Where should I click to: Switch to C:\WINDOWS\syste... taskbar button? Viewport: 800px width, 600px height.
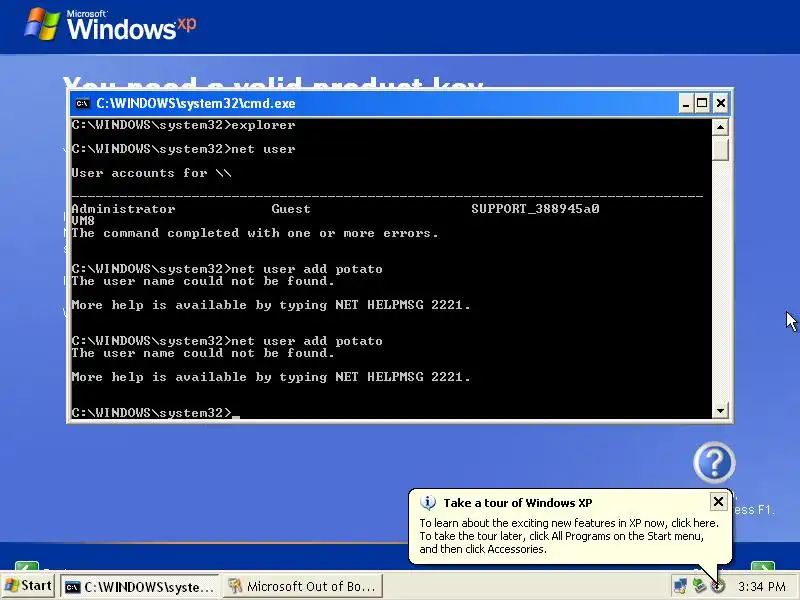[x=140, y=587]
